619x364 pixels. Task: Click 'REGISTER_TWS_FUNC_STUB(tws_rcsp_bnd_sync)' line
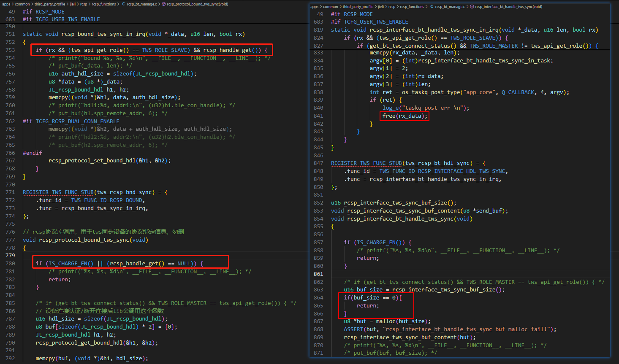(95, 192)
